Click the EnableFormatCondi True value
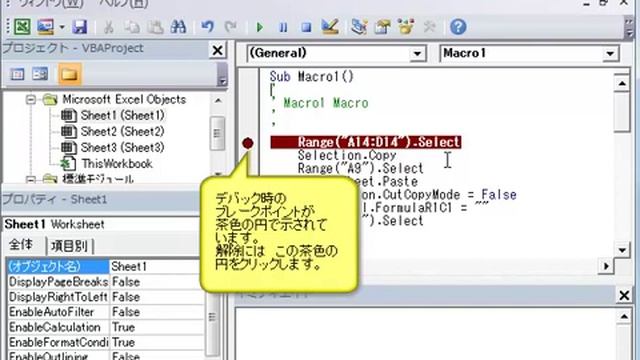Screen dimensions: 640x360 coord(156,342)
